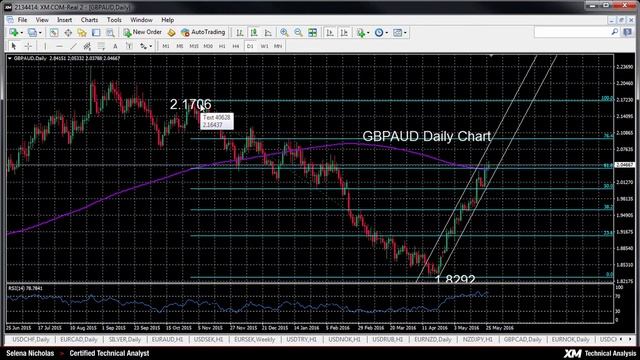Open the Profiles icon
Viewport: 640px width, 360px height.
32,32
